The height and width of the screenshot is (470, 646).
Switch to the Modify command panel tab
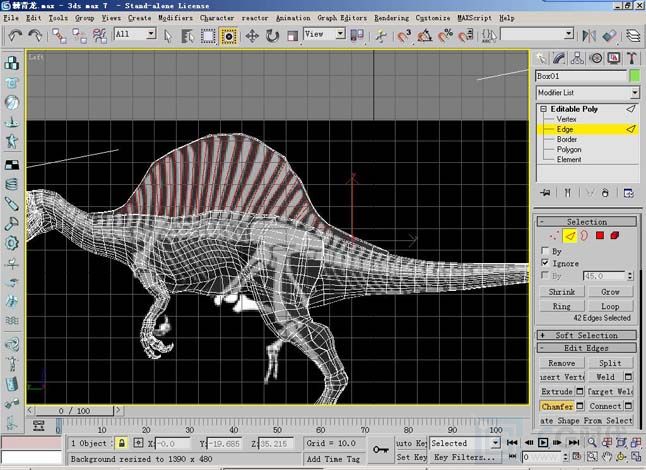click(559, 58)
